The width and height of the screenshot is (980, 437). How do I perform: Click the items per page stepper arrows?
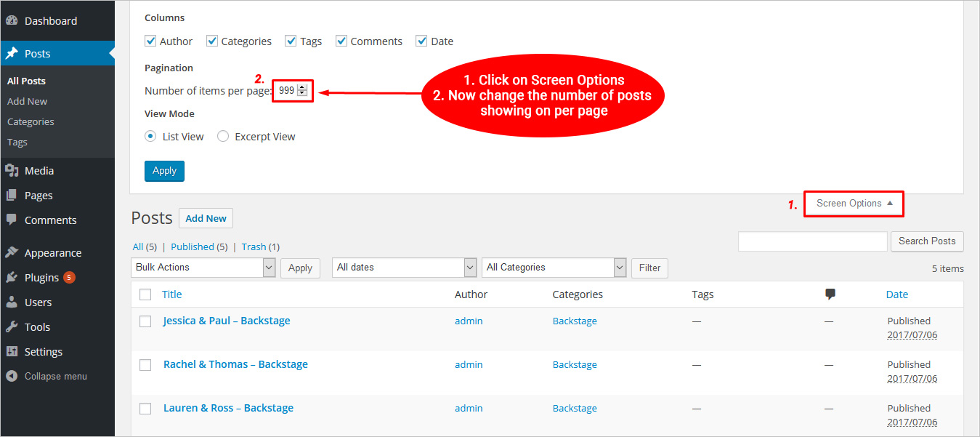coord(302,91)
